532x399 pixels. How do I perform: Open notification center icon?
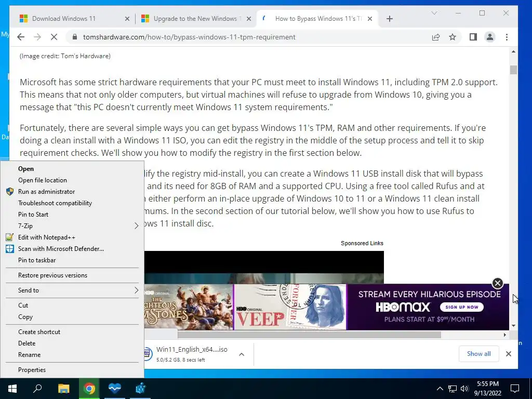(515, 389)
